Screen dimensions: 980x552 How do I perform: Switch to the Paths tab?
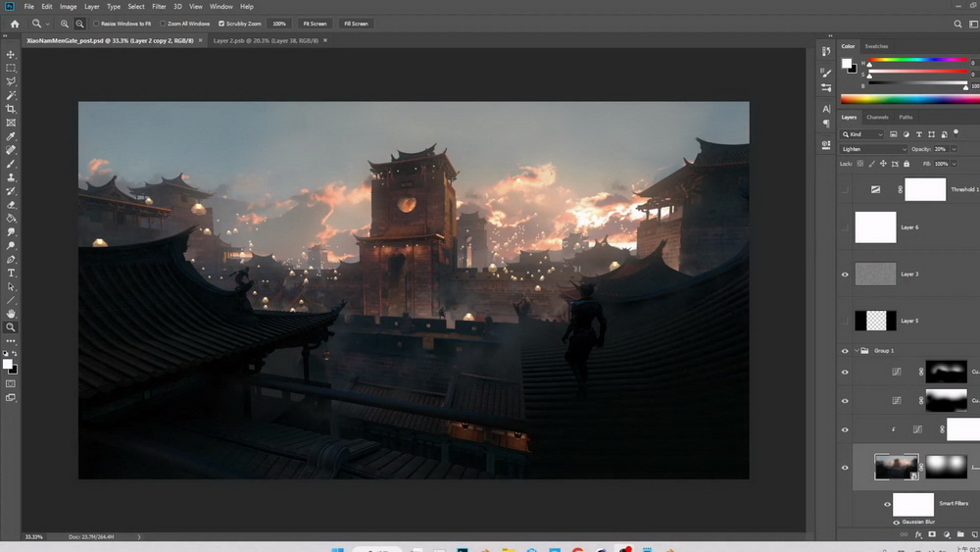coord(906,118)
